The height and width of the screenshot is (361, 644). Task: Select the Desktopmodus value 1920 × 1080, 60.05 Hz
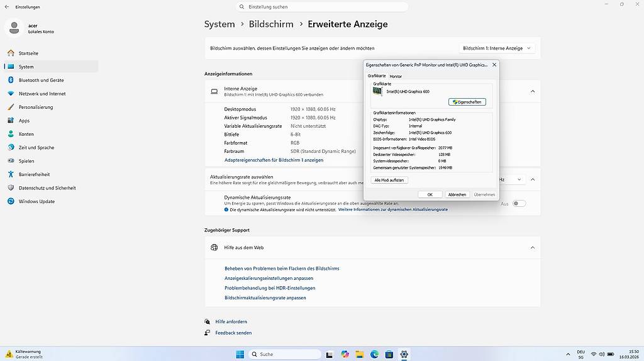click(x=313, y=109)
